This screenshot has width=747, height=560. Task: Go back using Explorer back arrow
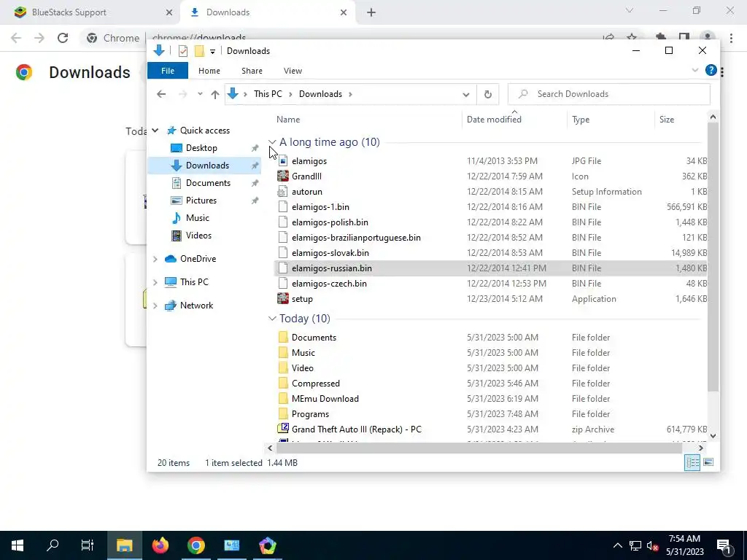click(x=161, y=94)
